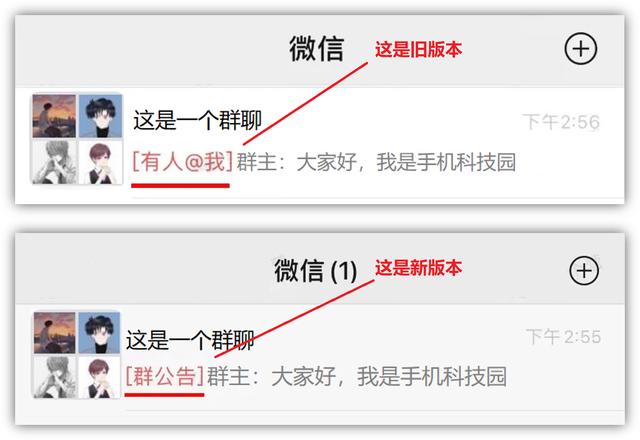Click sunset avatar in the 下午2:55 chat
Viewport: 640px width, 440px height.
(x=54, y=333)
